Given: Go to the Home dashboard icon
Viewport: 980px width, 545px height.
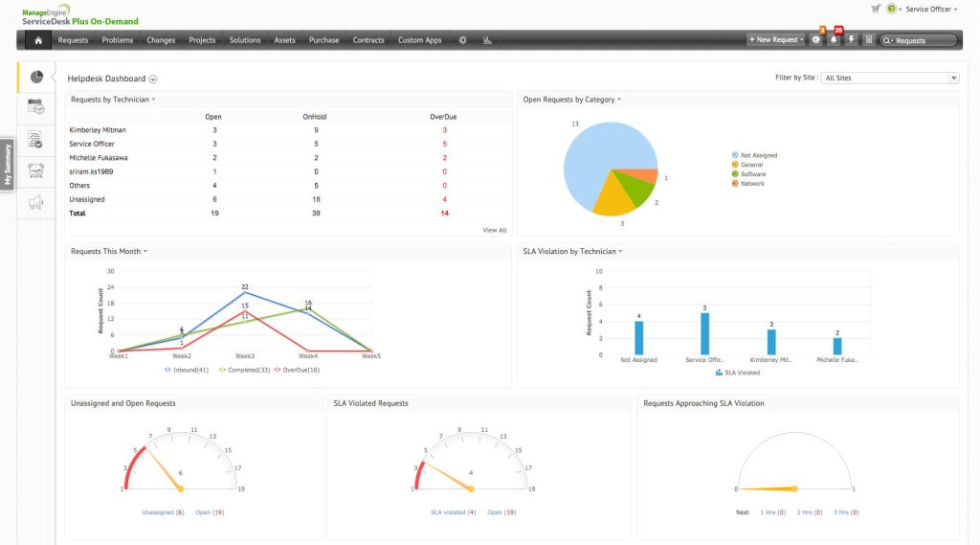Looking at the screenshot, I should click(x=37, y=40).
